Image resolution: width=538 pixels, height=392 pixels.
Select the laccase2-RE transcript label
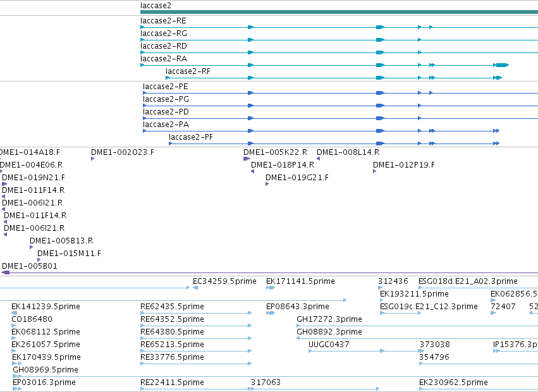coord(163,21)
